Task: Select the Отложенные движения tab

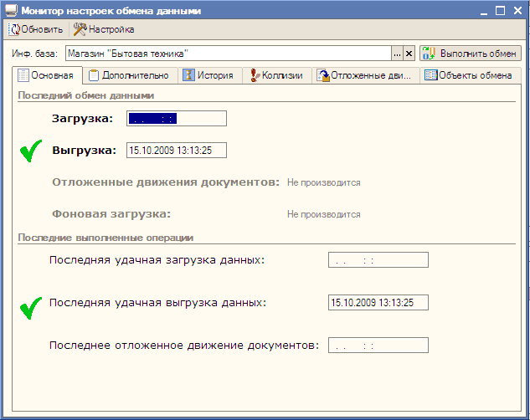Action: [365, 75]
